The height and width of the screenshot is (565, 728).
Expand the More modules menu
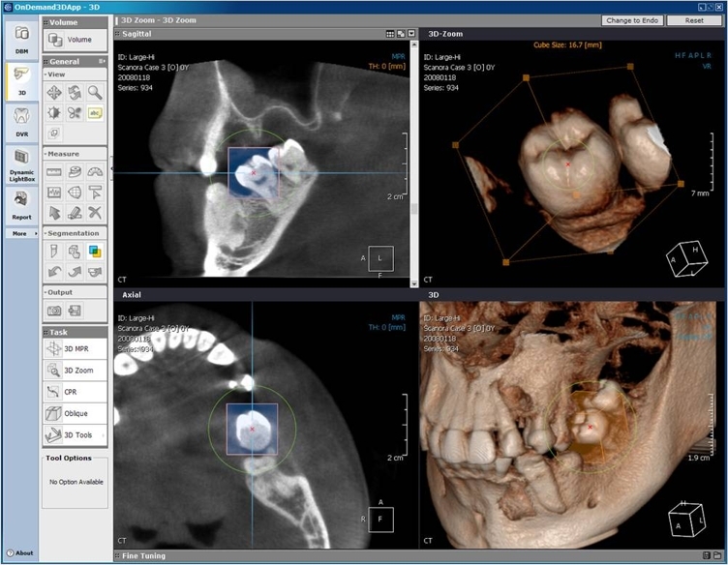point(22,233)
